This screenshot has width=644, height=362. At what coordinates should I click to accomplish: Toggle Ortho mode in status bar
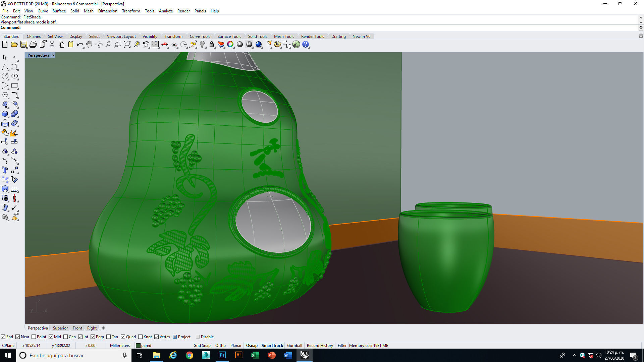point(220,346)
